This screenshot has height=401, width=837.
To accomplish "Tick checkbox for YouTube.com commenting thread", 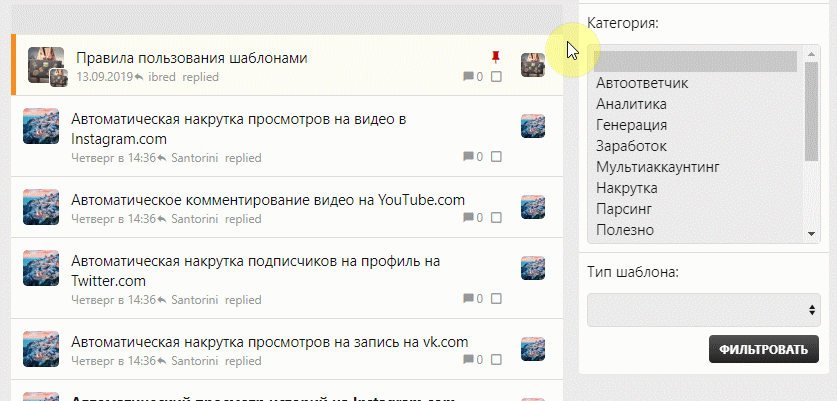I will 496,217.
